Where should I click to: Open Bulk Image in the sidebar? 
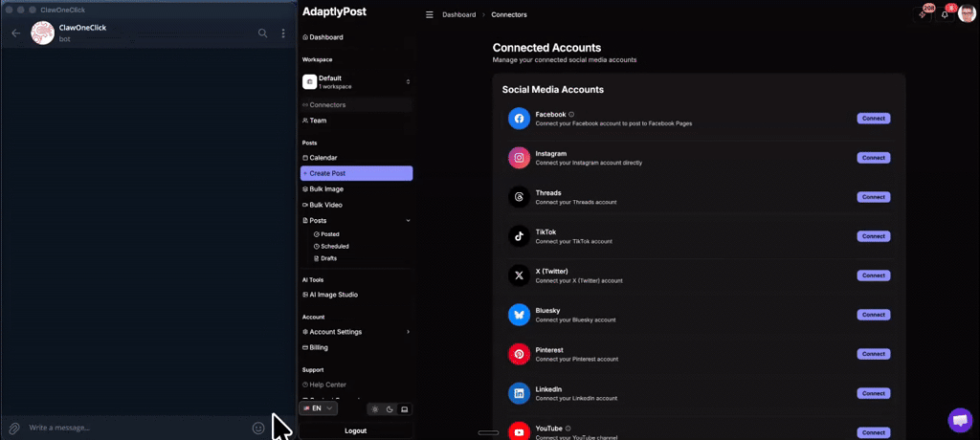[x=356, y=188]
